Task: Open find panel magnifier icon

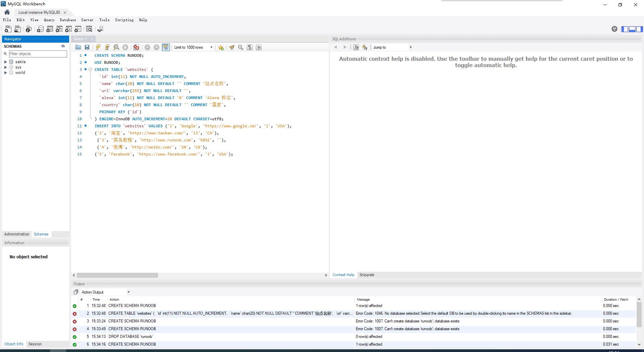Action: point(240,47)
